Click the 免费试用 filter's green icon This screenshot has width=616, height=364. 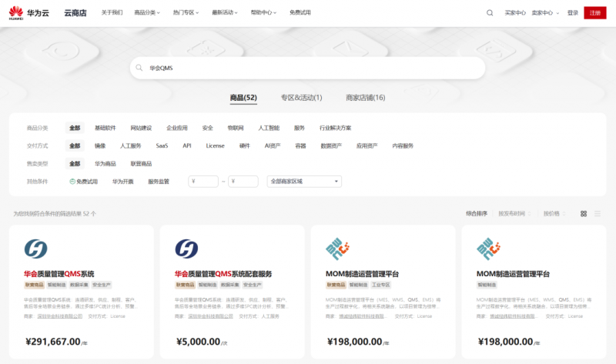pyautogui.click(x=72, y=182)
